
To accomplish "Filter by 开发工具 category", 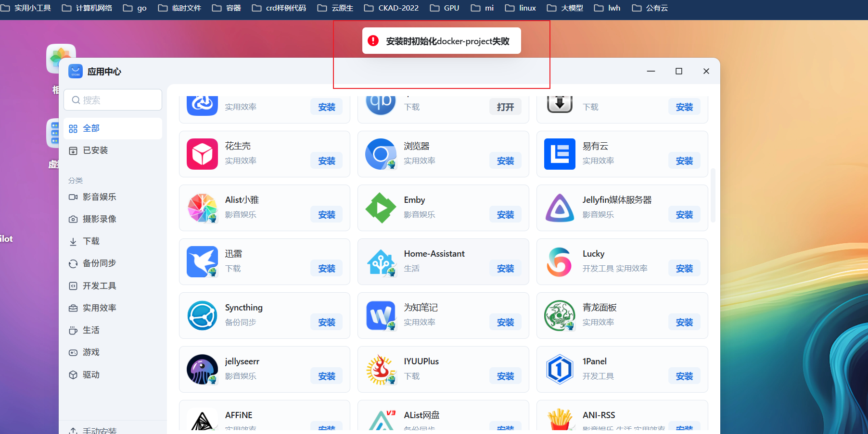I will click(x=113, y=286).
